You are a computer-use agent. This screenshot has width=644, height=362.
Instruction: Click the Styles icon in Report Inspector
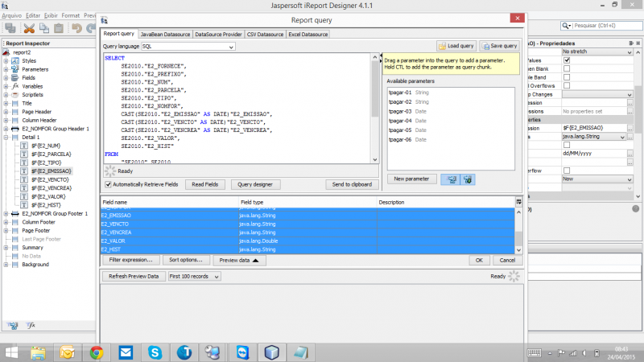[x=15, y=61]
